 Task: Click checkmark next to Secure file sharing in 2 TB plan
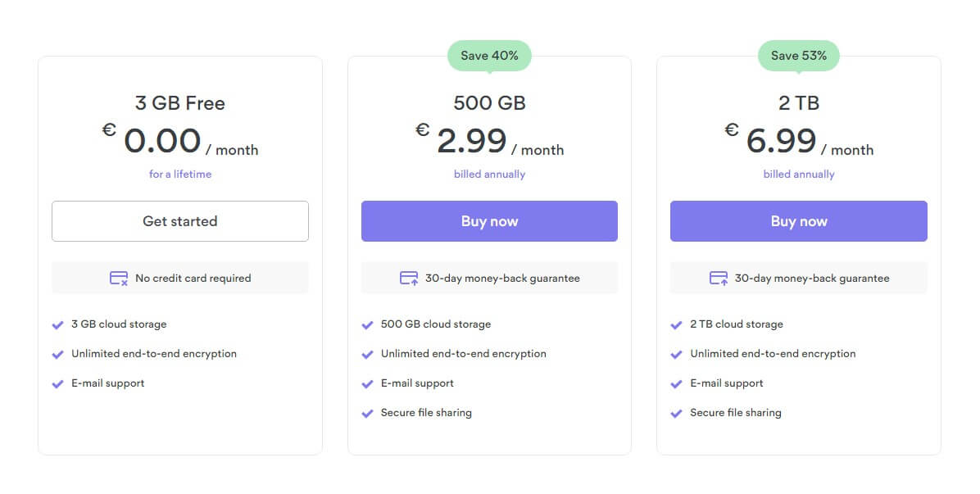(x=676, y=414)
